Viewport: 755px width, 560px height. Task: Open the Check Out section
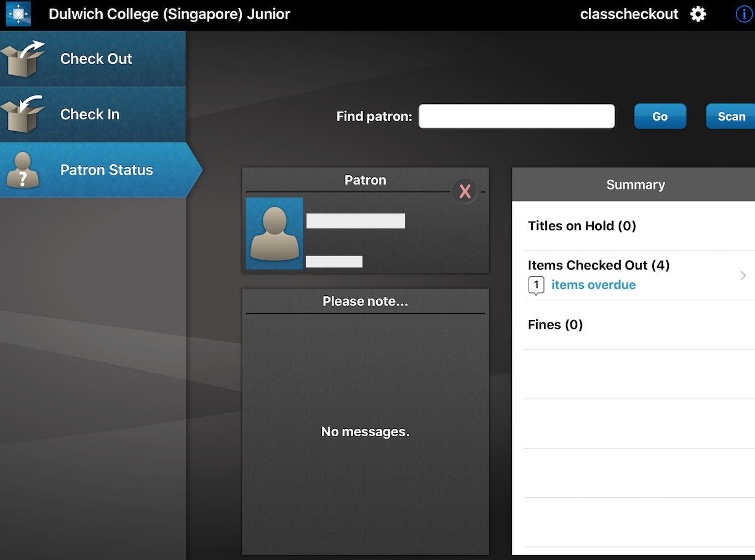[92, 58]
